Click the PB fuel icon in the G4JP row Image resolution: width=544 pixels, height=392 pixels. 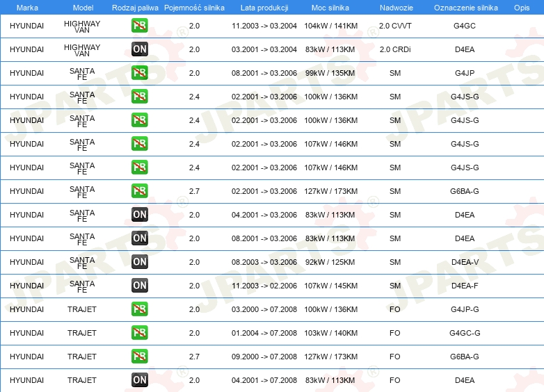(x=139, y=73)
